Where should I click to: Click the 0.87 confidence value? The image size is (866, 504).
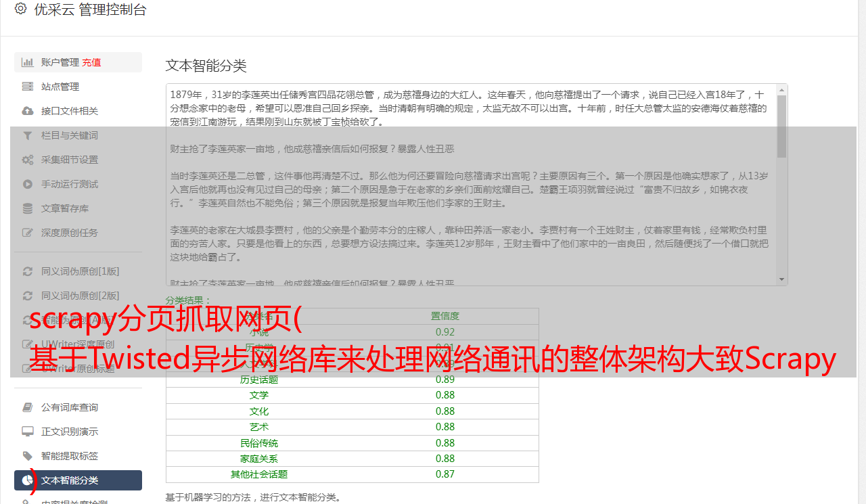[445, 474]
